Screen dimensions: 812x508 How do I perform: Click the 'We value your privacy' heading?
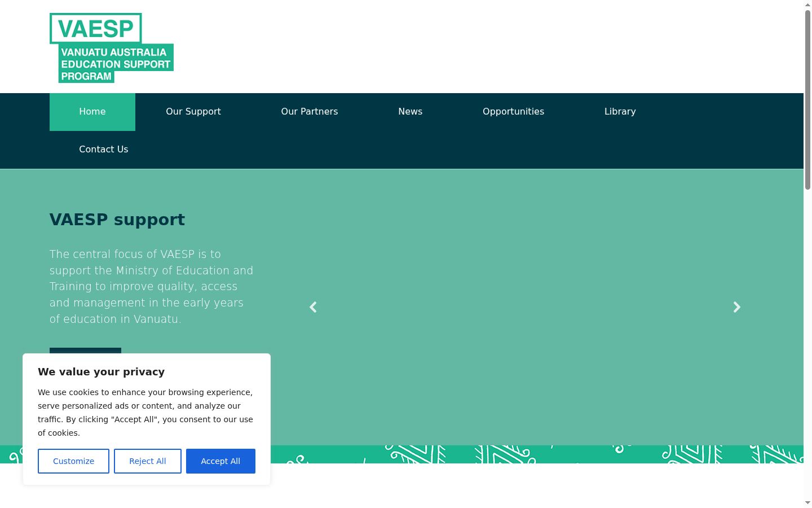pos(101,372)
